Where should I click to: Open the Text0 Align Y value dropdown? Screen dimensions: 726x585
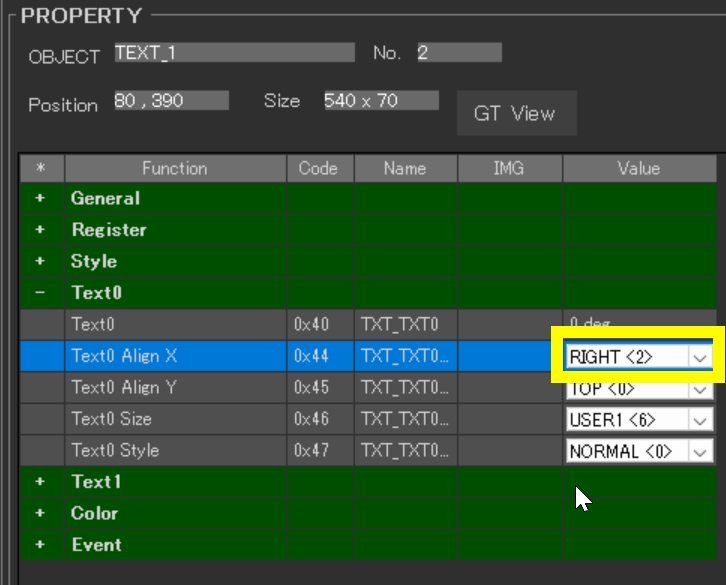tap(699, 388)
